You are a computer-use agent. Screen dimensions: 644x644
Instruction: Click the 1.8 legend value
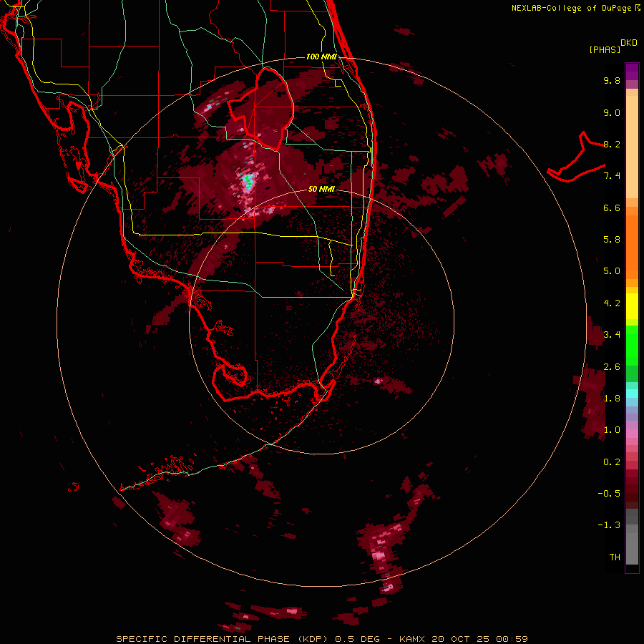pos(612,399)
